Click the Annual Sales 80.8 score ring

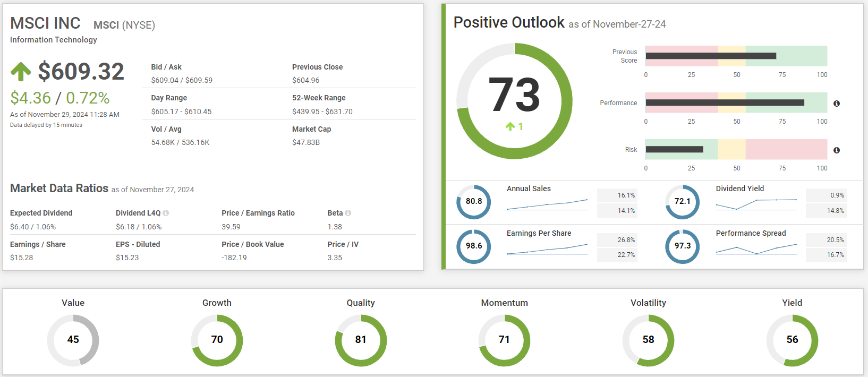coord(474,202)
